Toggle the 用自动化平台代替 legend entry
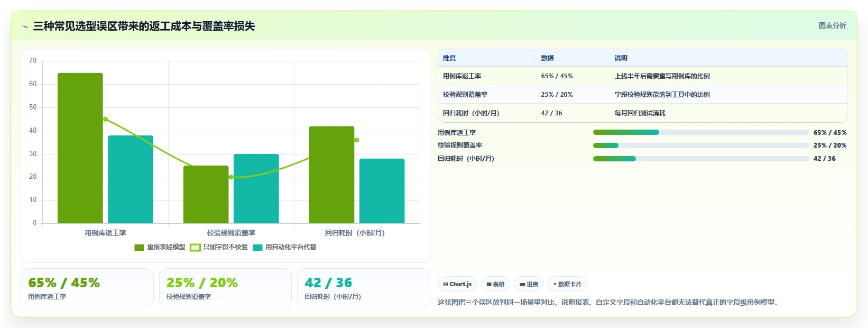868x328 pixels. coord(284,247)
